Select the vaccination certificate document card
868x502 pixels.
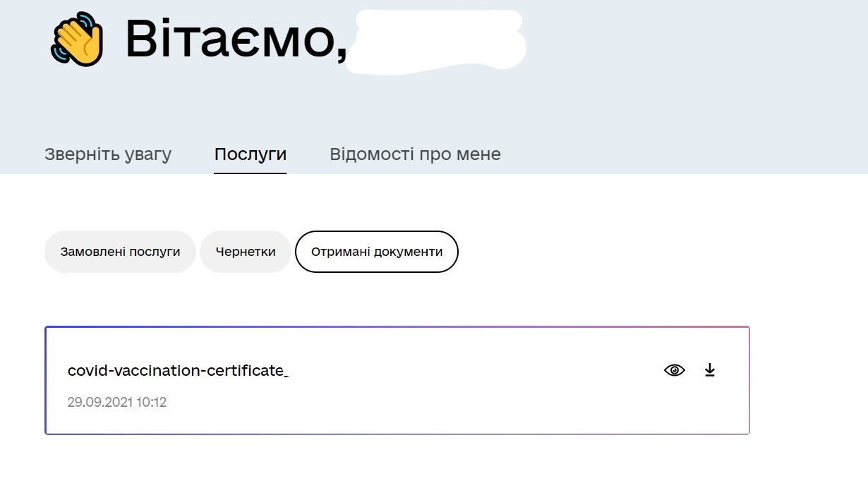pyautogui.click(x=397, y=381)
